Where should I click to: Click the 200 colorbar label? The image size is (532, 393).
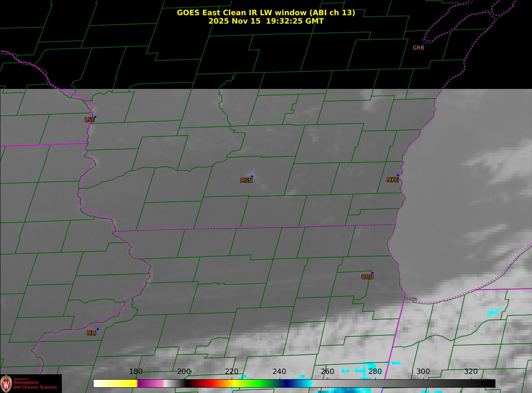pos(184,372)
